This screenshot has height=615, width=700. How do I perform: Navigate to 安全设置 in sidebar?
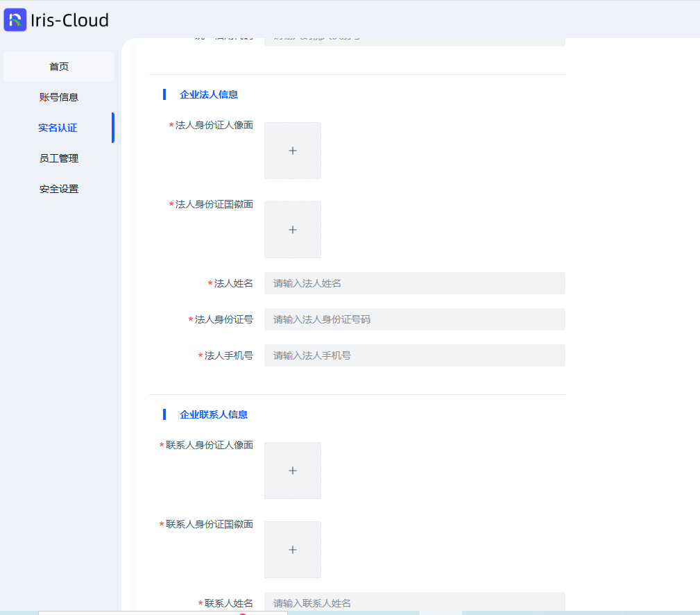point(59,189)
